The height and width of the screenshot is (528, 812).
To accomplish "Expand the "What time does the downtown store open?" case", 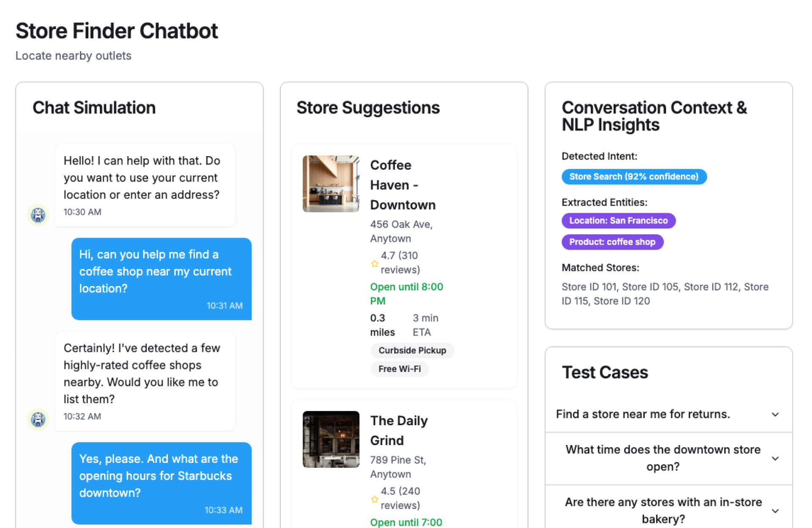I will [x=775, y=458].
